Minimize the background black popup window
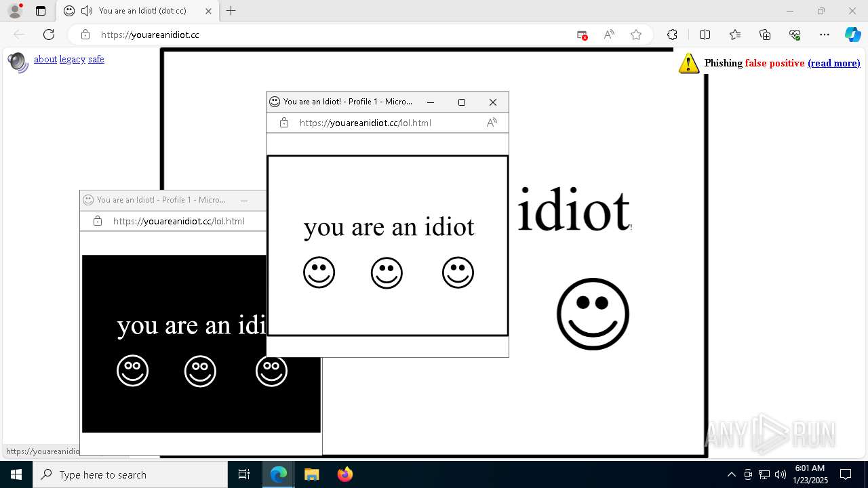868x488 pixels. 244,200
